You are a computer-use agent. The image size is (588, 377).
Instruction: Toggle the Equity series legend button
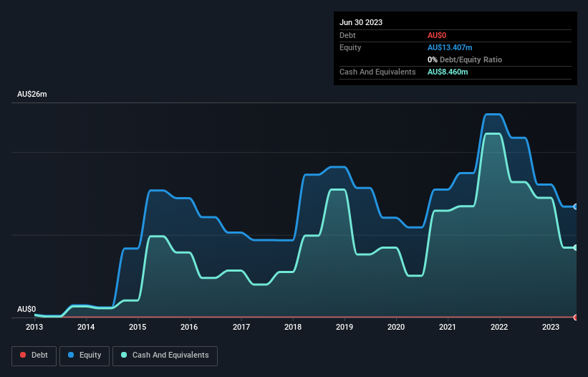point(85,355)
